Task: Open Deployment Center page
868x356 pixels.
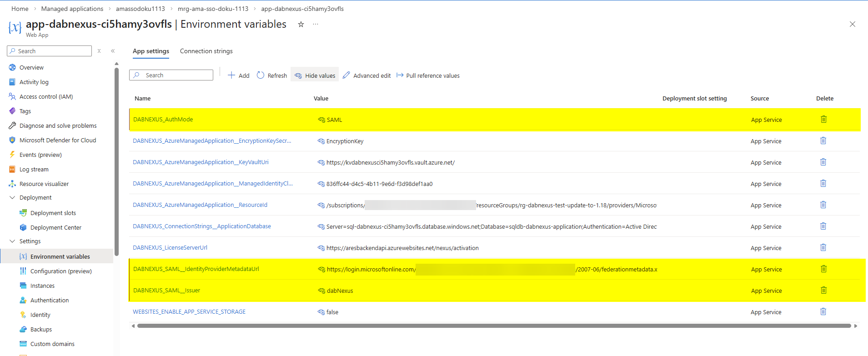Action: 57,227
